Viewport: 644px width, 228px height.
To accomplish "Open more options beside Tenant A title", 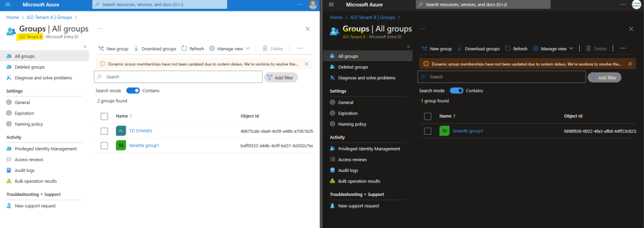I will (x=99, y=29).
